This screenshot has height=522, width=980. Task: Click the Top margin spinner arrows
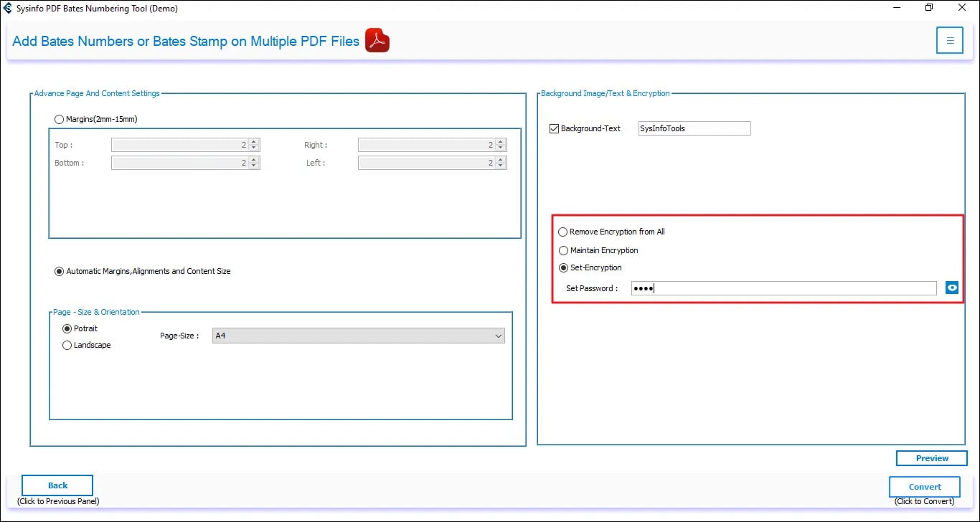pos(255,145)
